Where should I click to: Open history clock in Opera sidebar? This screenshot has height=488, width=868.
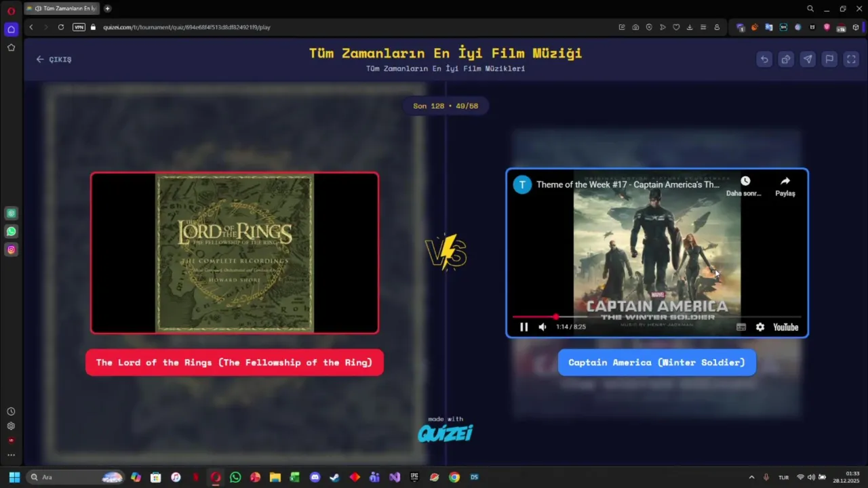click(x=11, y=411)
